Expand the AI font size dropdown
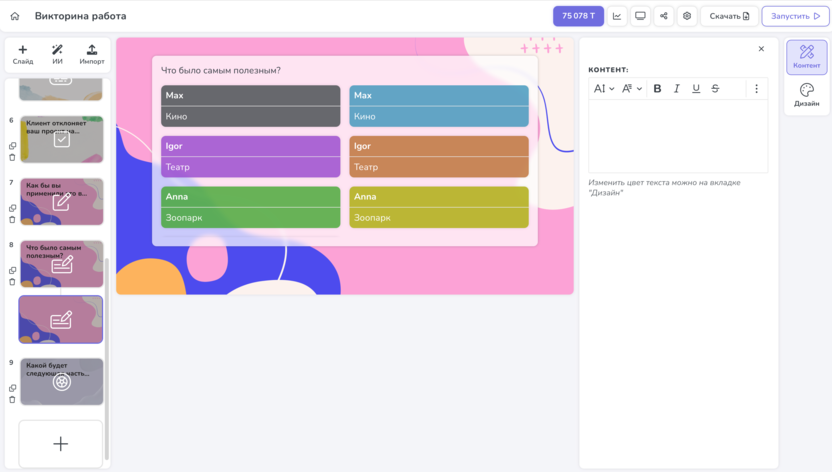This screenshot has width=832, height=472. click(603, 89)
